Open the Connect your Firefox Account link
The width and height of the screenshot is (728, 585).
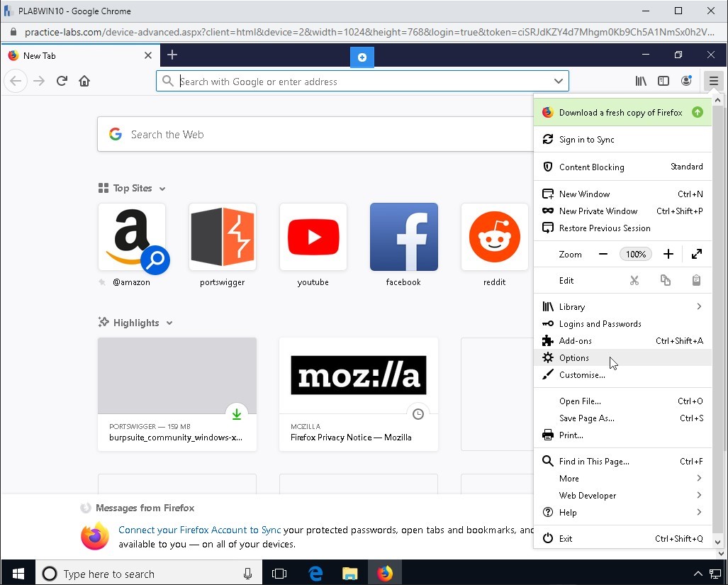(198, 530)
